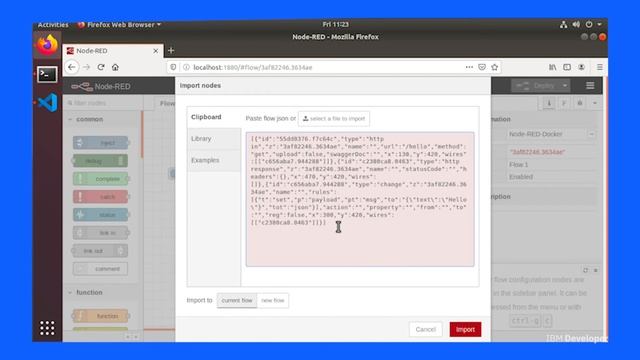Open Firefox home page

(115, 67)
